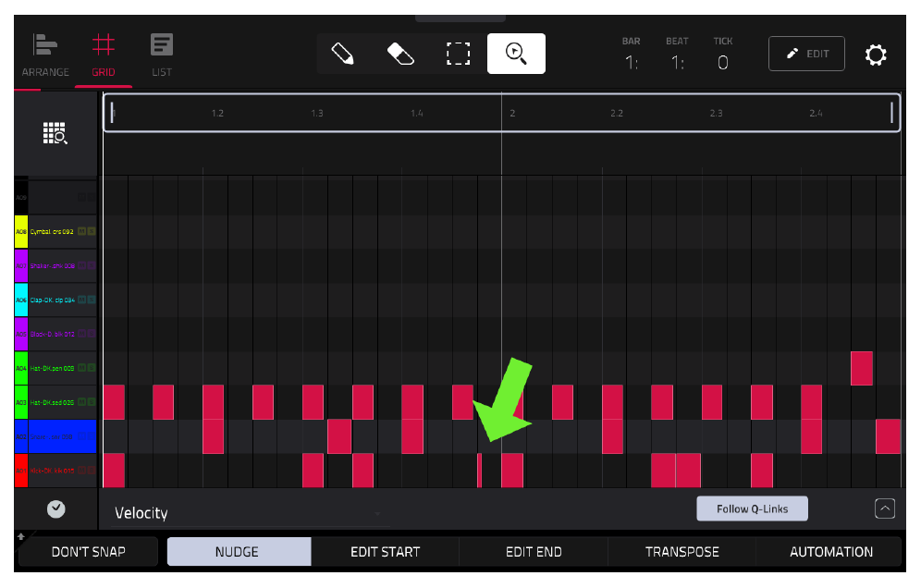The height and width of the screenshot is (588, 921).
Task: Expand the velocity lane with the chevron
Action: click(x=885, y=508)
